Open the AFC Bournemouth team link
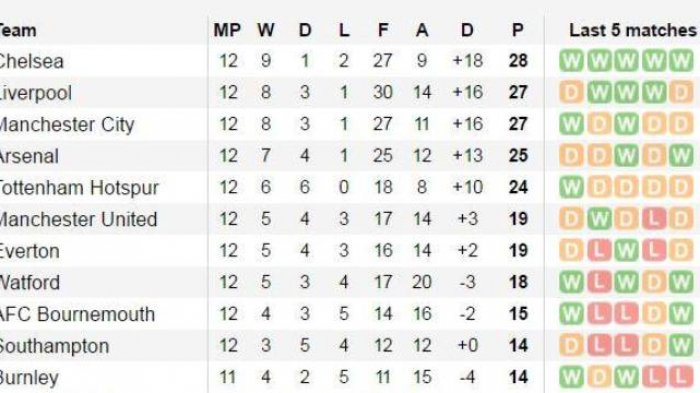Image resolution: width=700 pixels, height=393 pixels. click(77, 314)
